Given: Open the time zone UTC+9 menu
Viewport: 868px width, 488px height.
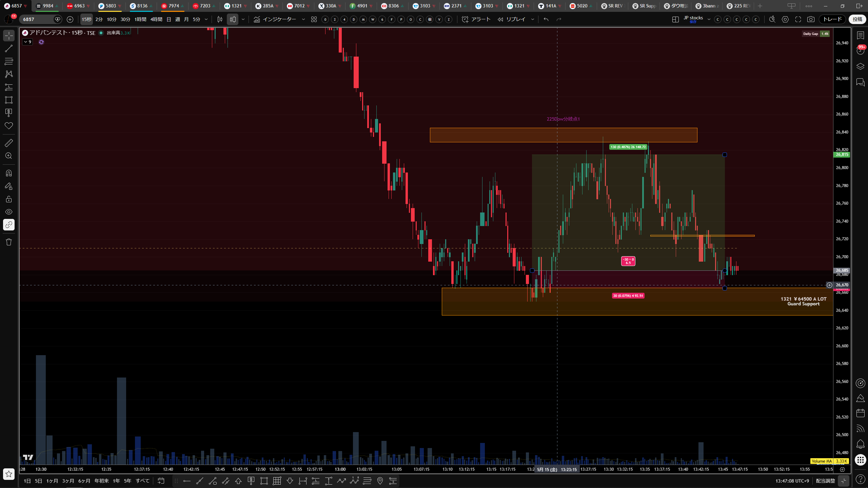Looking at the screenshot, I should pos(792,481).
